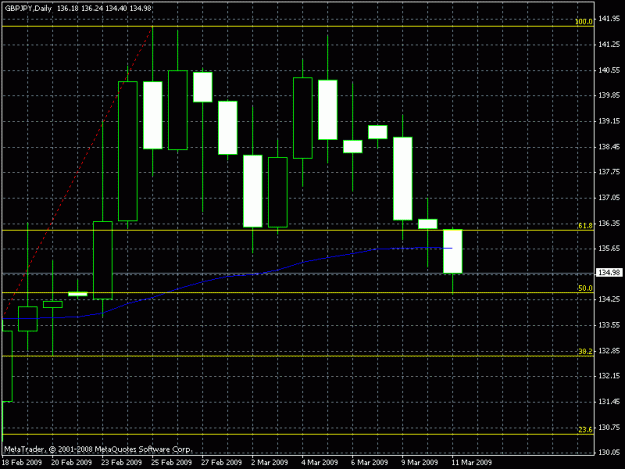The width and height of the screenshot is (625, 469).
Task: Select the 133.55 price axis label
Action: pos(609,325)
